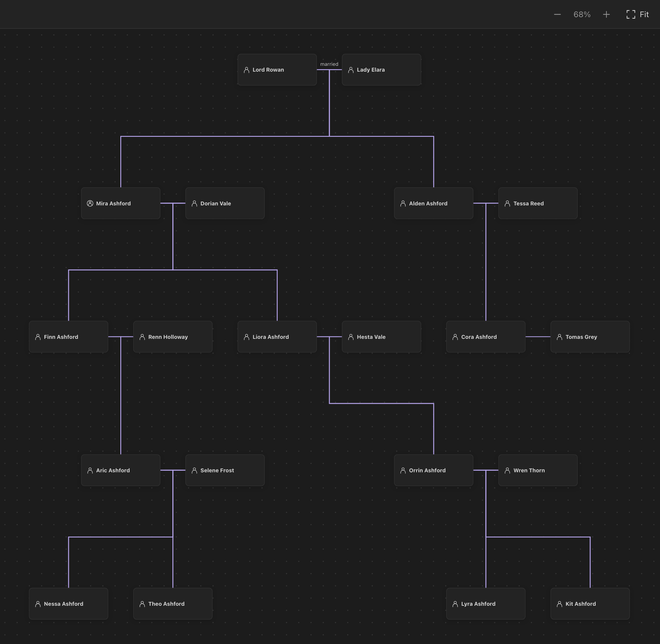
Task: Click the Dorian Vale name label
Action: [x=216, y=203]
